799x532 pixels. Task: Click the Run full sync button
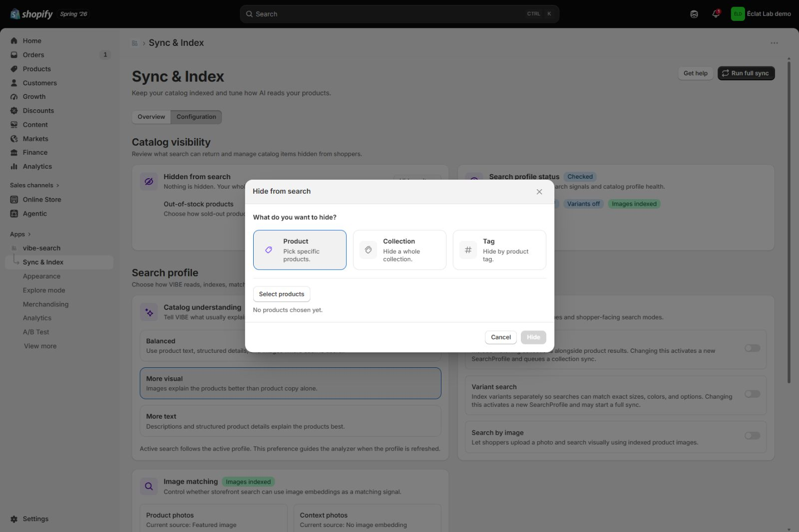point(746,73)
